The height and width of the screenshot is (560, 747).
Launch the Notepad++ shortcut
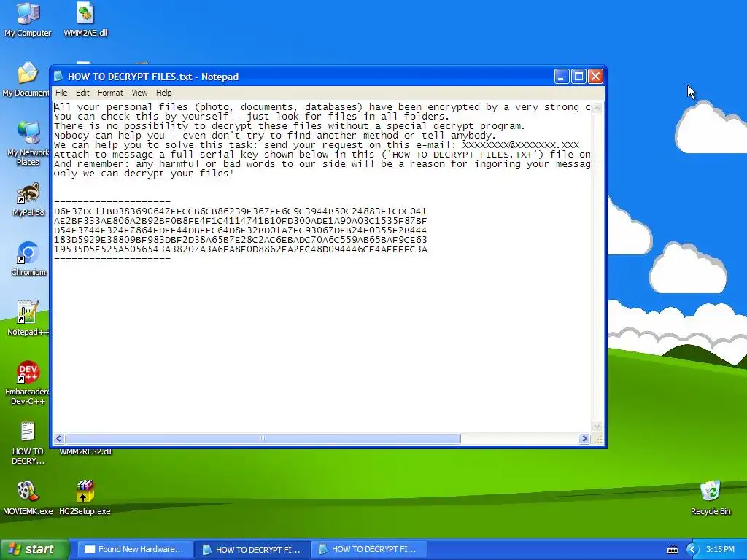[x=28, y=318]
